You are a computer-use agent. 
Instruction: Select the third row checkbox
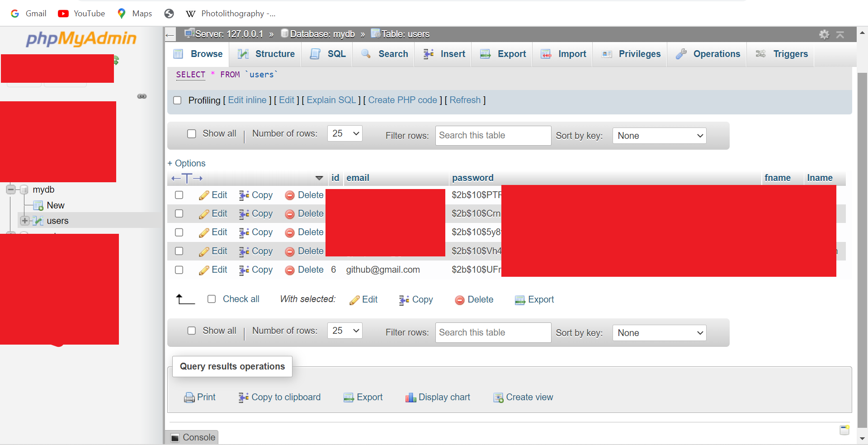(x=179, y=232)
